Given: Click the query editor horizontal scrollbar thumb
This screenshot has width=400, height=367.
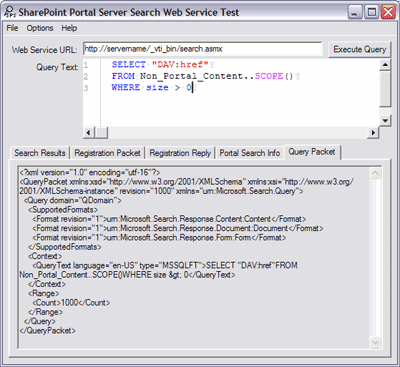Looking at the screenshot, I should click(101, 133).
